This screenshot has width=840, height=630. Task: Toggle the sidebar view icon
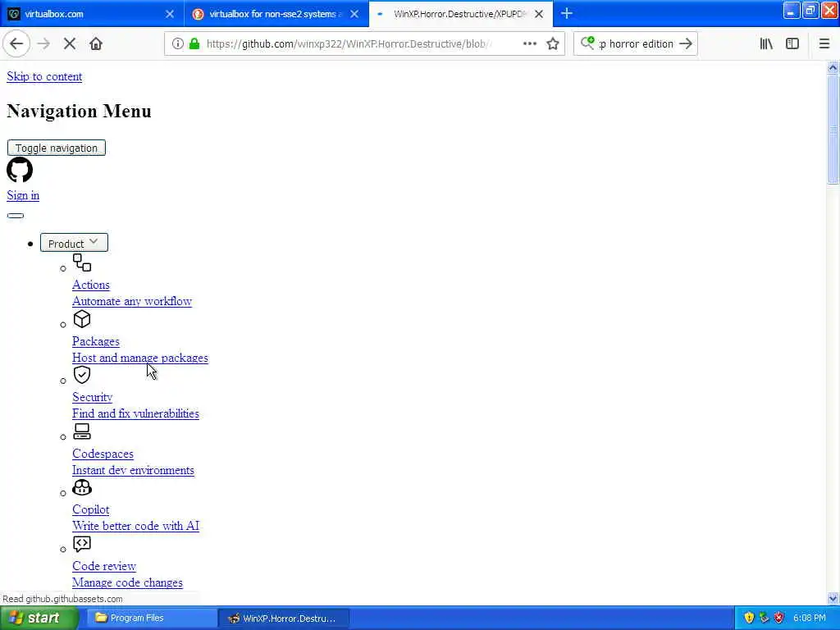(792, 44)
